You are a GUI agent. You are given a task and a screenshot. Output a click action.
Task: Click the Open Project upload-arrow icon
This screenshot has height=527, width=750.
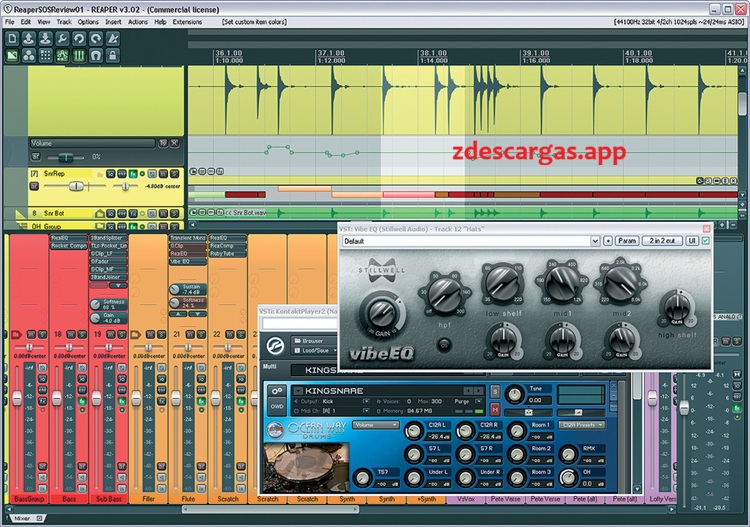point(29,39)
